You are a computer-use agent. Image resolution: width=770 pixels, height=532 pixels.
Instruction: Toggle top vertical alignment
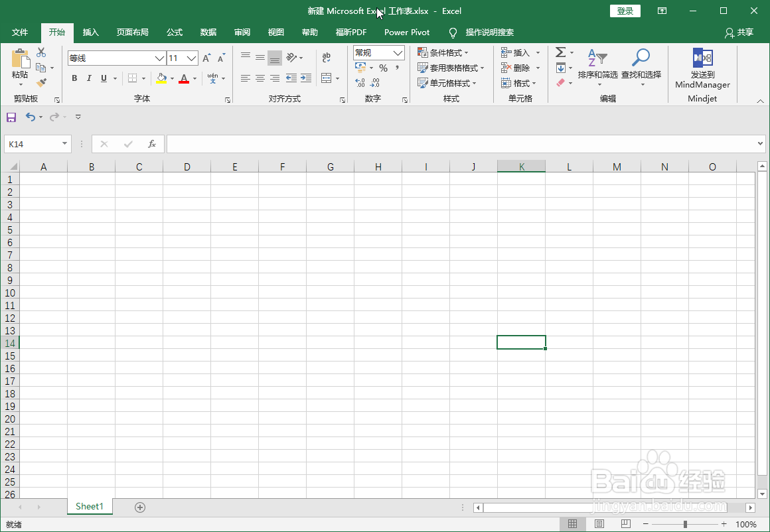tap(246, 58)
